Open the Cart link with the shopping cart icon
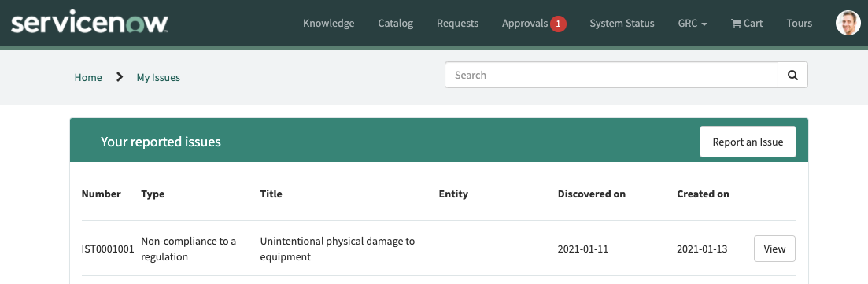Image resolution: width=868 pixels, height=284 pixels. click(747, 24)
